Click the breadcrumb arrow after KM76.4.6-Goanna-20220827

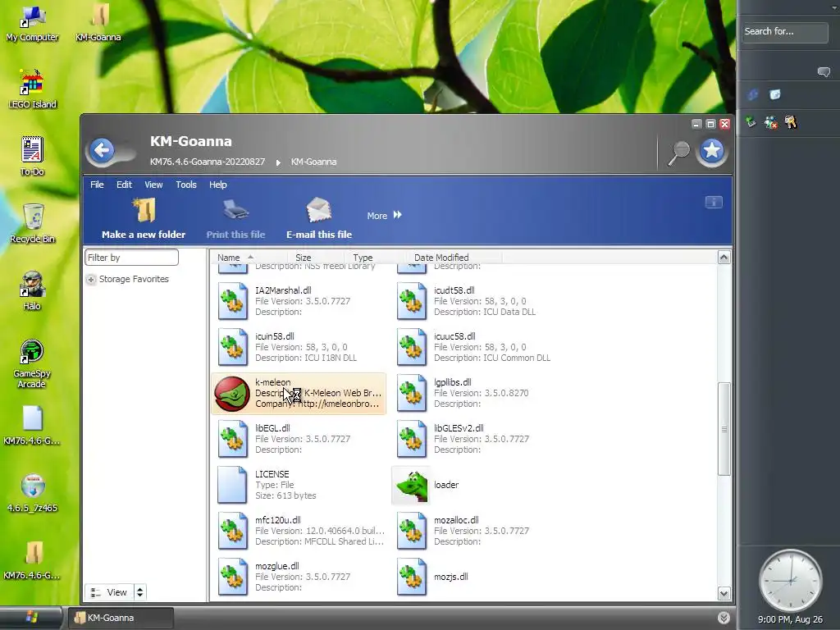(278, 162)
